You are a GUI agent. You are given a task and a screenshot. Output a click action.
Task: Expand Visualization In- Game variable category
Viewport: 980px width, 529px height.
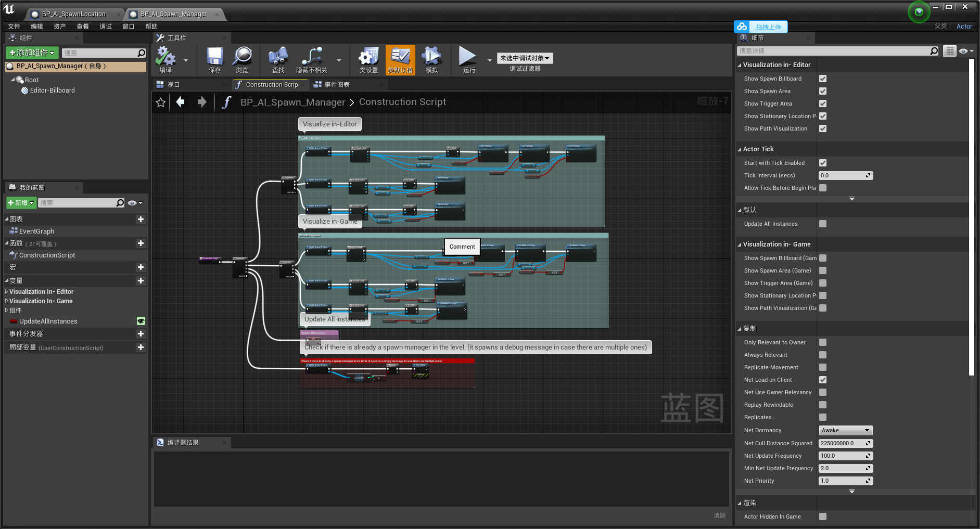[6, 301]
